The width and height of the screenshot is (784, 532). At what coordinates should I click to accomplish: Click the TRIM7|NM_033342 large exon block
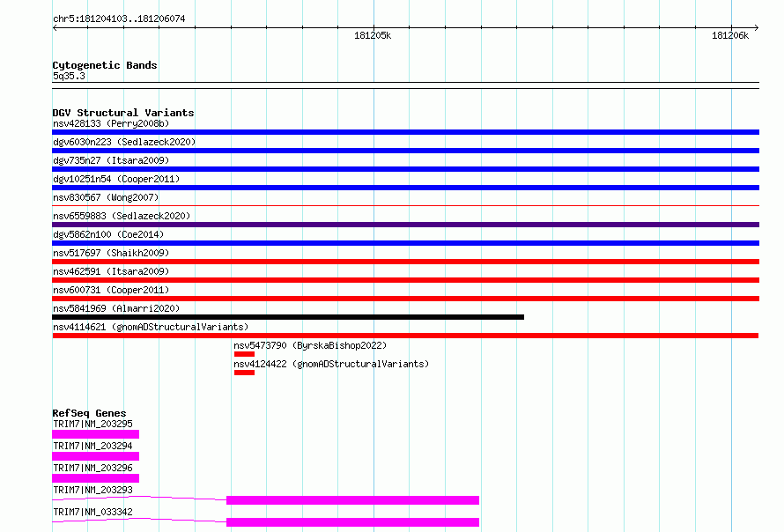[x=352, y=522]
